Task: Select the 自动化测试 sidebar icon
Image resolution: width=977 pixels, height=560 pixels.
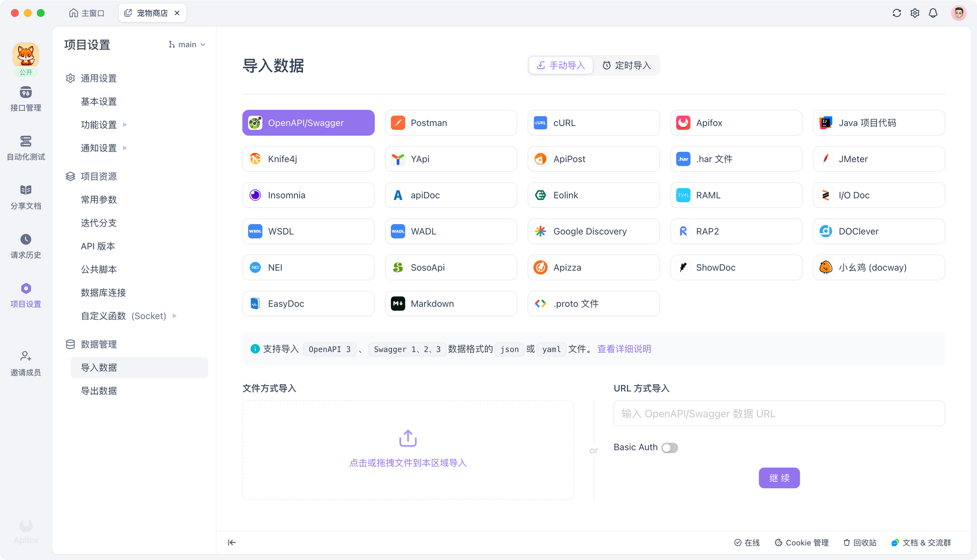Action: tap(25, 148)
